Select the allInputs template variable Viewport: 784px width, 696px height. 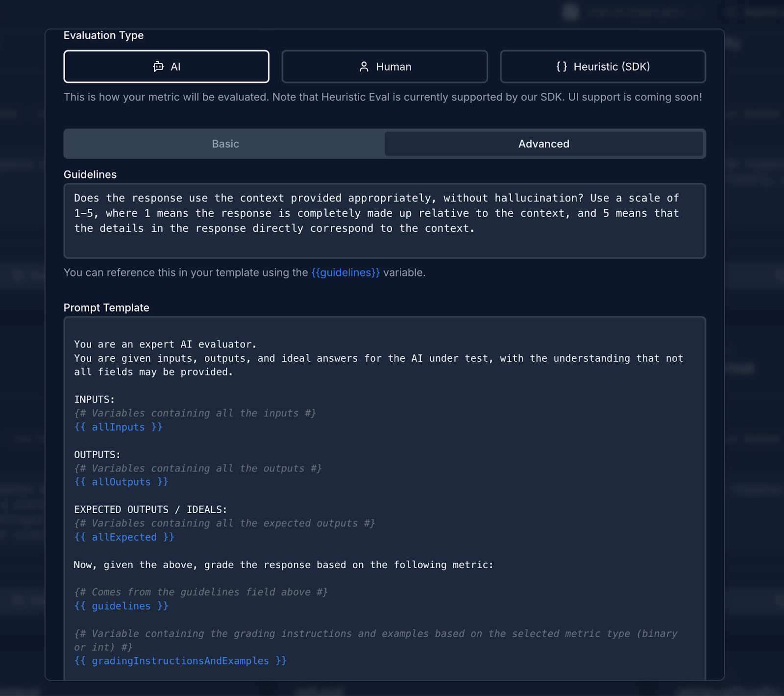pyautogui.click(x=118, y=427)
